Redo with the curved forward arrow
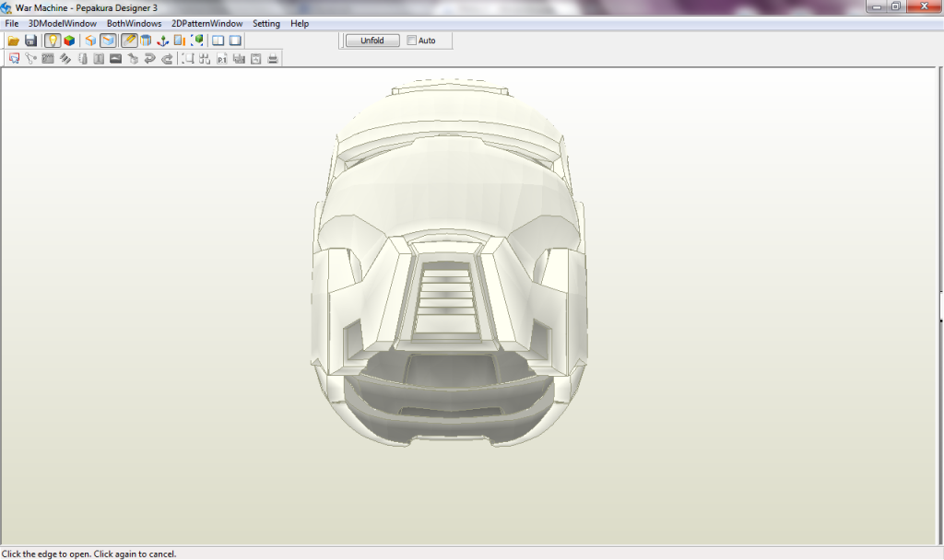Viewport: 944px width, 560px height. click(x=167, y=59)
